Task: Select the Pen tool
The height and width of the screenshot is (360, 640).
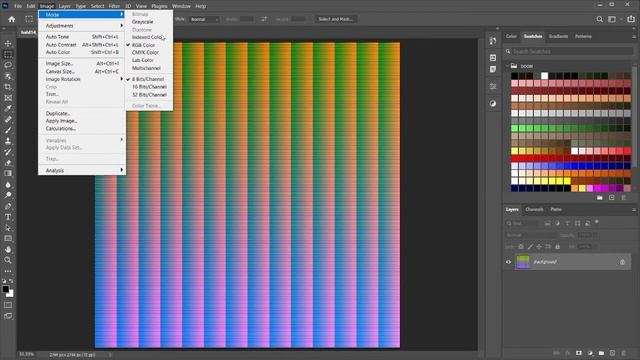Action: click(x=8, y=206)
